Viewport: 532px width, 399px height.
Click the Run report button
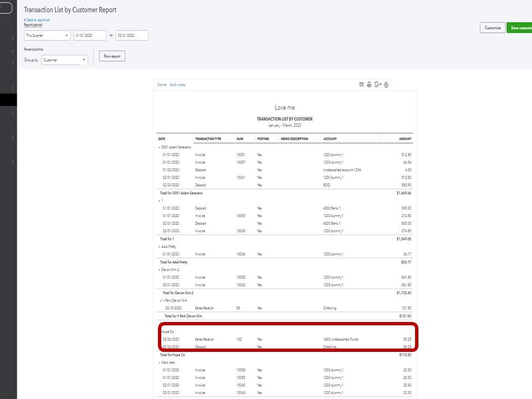[112, 57]
